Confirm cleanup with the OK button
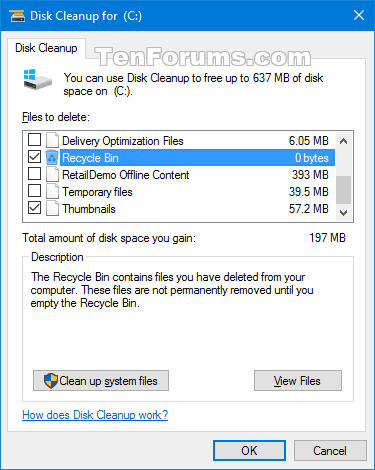The image size is (375, 470). coord(249,451)
